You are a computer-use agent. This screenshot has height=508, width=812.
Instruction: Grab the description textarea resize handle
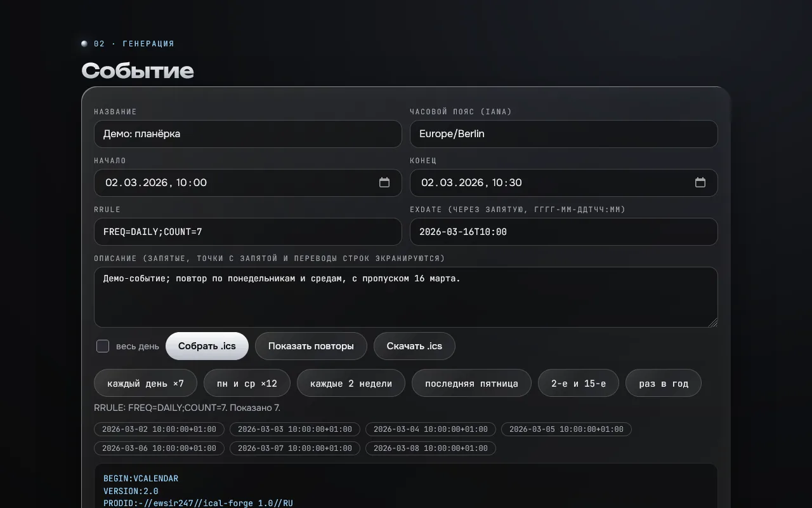click(713, 323)
